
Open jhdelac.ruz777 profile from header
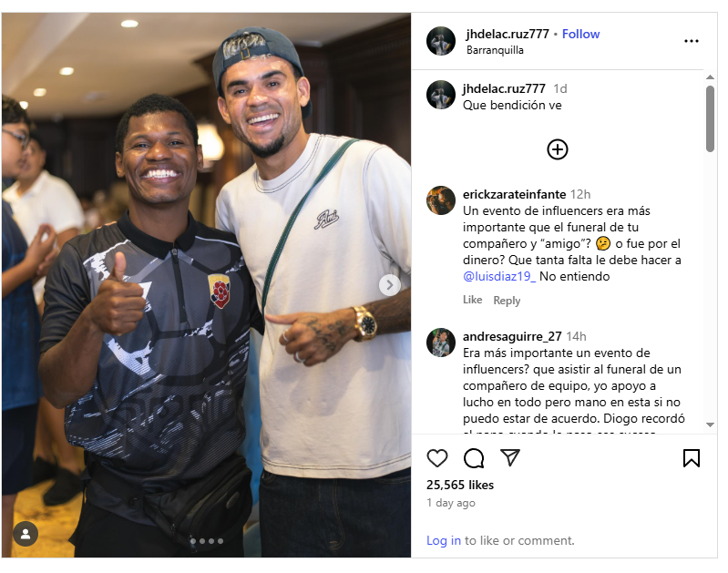pyautogui.click(x=508, y=34)
